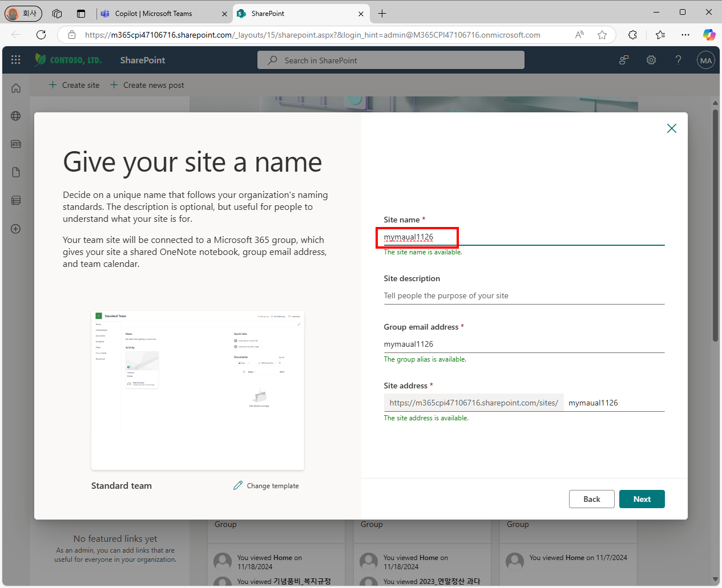The image size is (722, 588).
Task: Click 'You viewed Home on 11/7/2024'
Action: click(578, 558)
